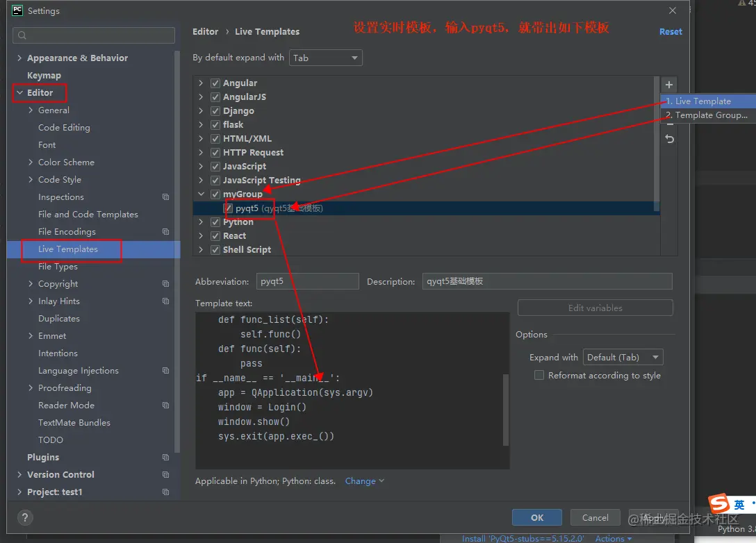Expand the Version Control settings section
This screenshot has height=543, width=756.
point(19,474)
